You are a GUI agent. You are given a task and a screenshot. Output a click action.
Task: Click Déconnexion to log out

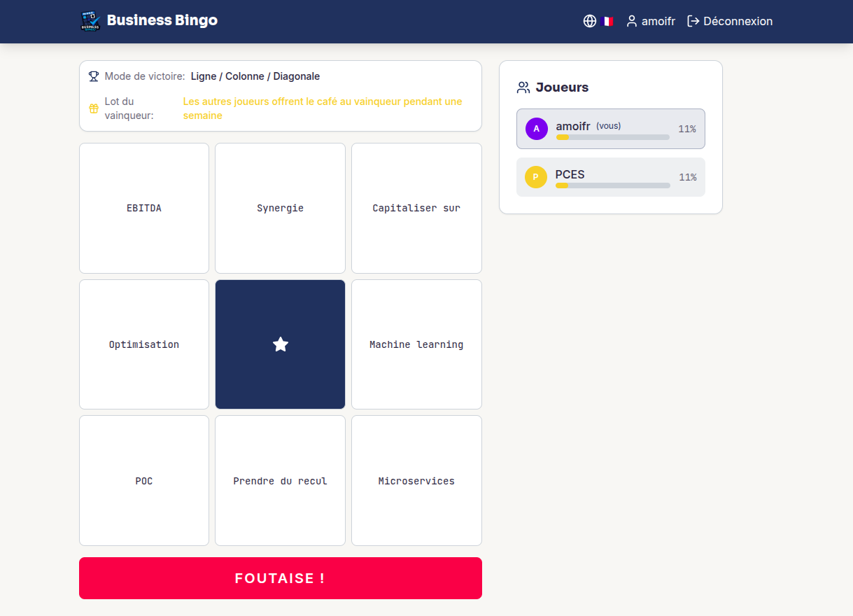point(737,21)
